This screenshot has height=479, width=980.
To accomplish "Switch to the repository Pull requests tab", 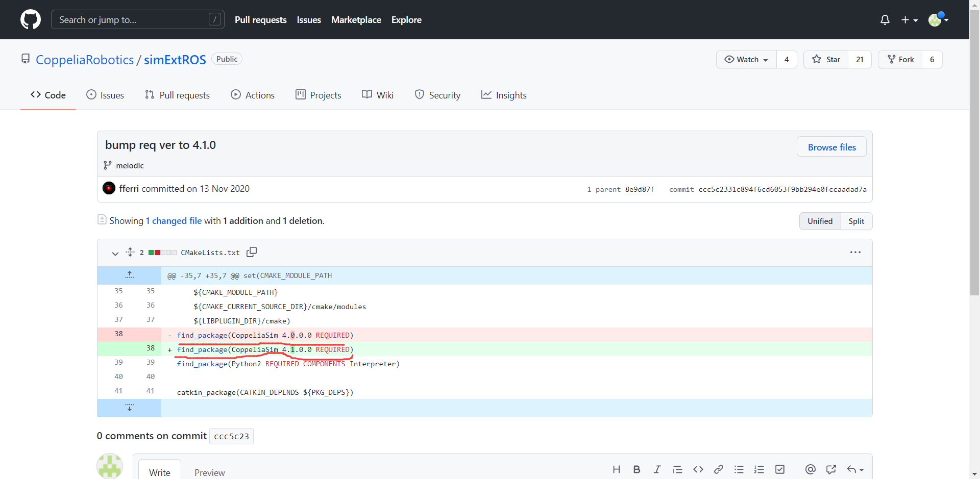I will [x=177, y=95].
